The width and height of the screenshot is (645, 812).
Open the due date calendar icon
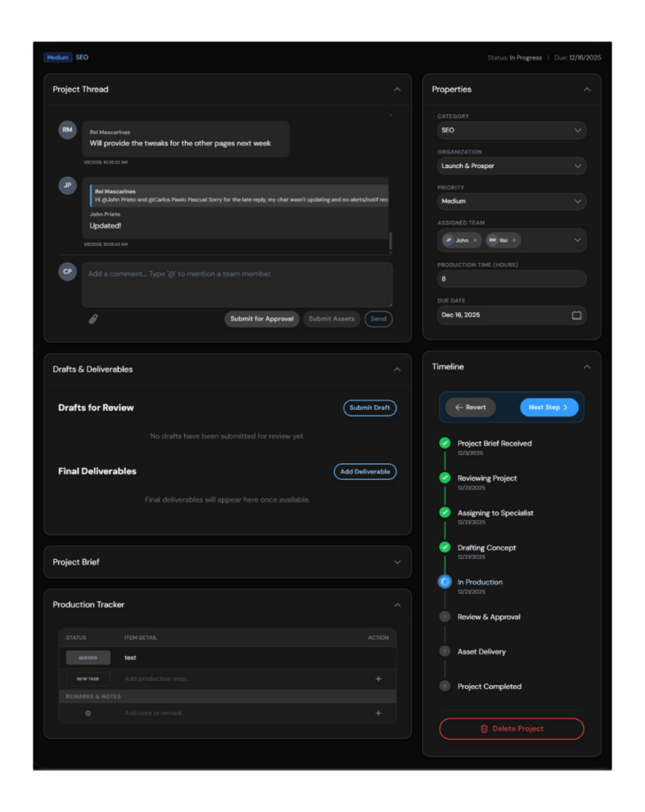(577, 316)
